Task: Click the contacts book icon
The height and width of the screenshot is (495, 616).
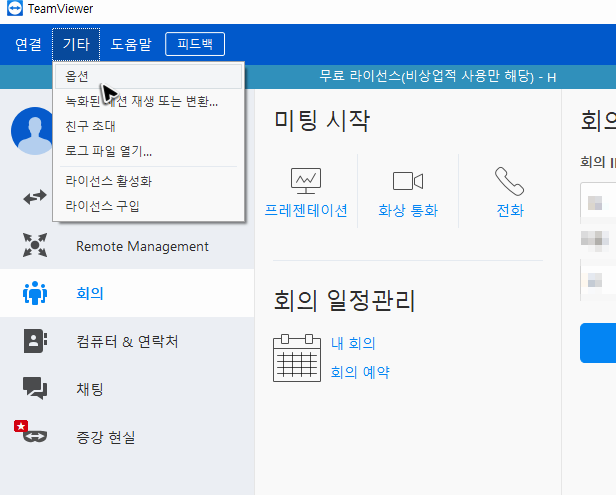Action: pyautogui.click(x=35, y=341)
